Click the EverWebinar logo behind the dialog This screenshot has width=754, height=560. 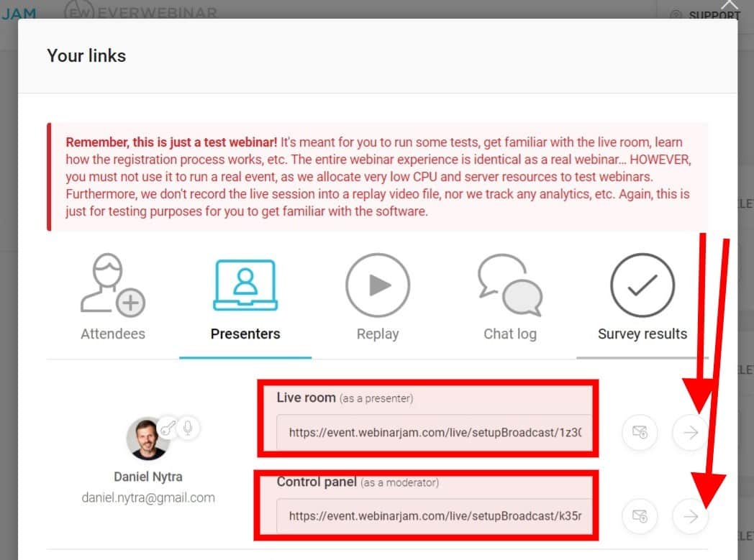[x=140, y=11]
